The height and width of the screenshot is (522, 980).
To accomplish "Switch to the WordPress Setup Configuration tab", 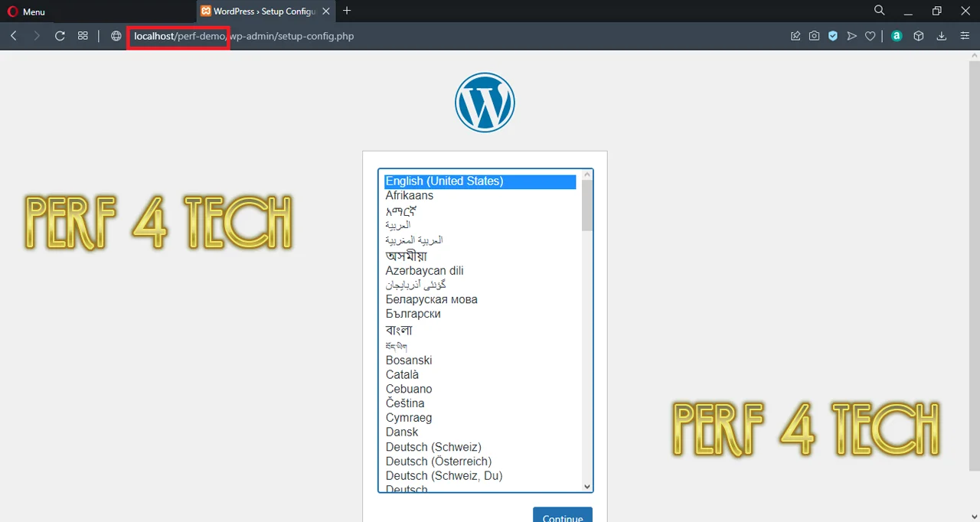I will click(x=266, y=11).
